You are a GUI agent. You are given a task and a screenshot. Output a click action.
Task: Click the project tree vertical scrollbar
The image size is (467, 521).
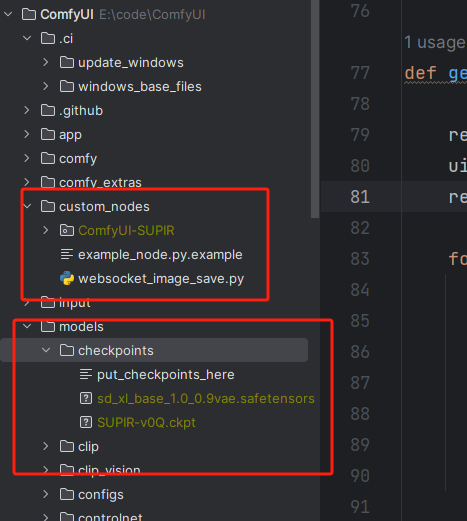[315, 109]
